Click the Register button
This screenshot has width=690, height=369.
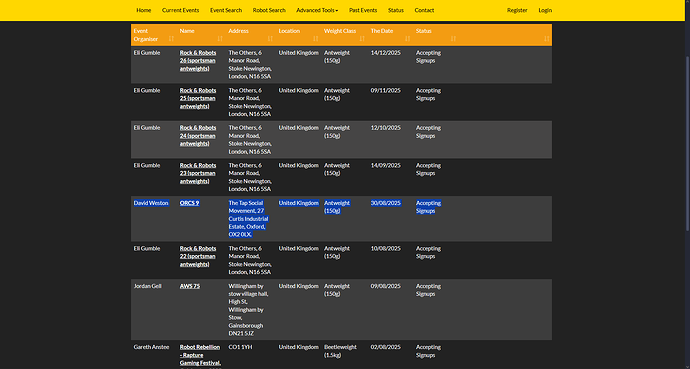[x=517, y=10]
